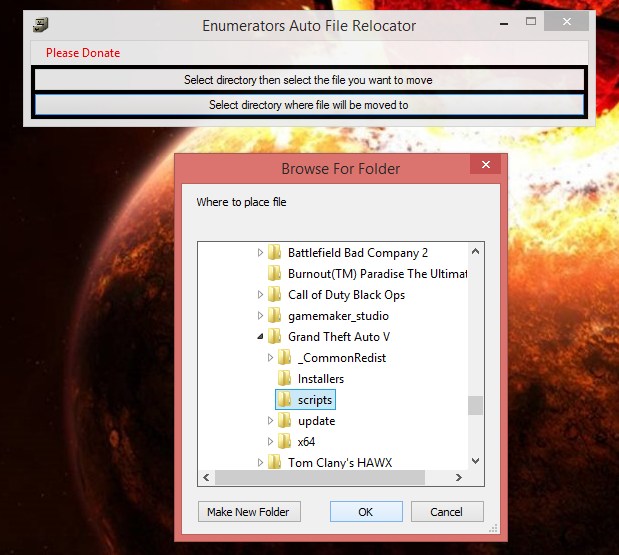Close the Browse For Folder dialog

coord(486,164)
